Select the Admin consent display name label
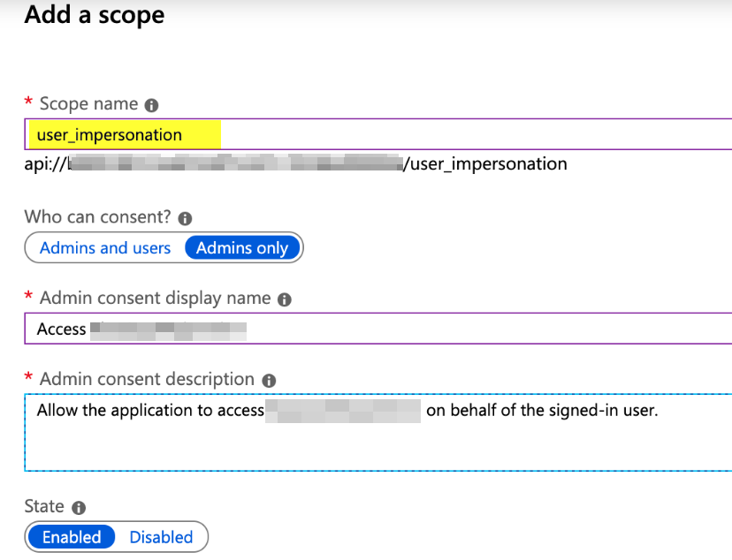This screenshot has height=560, width=732. coord(155,299)
